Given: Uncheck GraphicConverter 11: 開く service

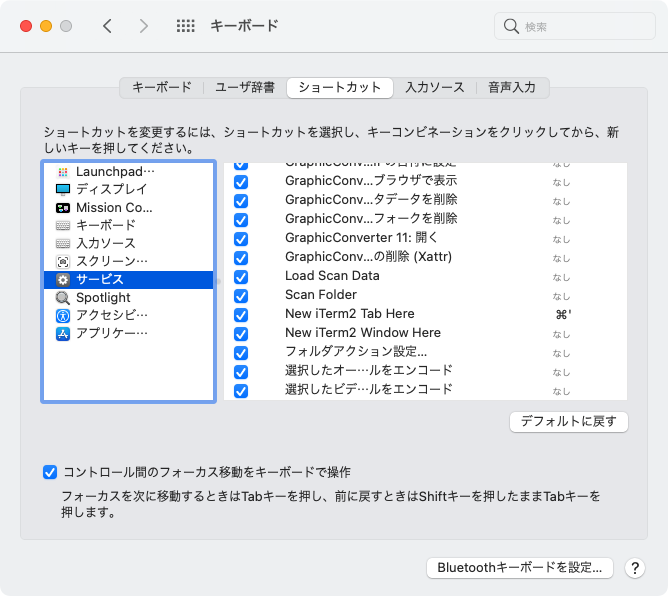Looking at the screenshot, I should [241, 239].
